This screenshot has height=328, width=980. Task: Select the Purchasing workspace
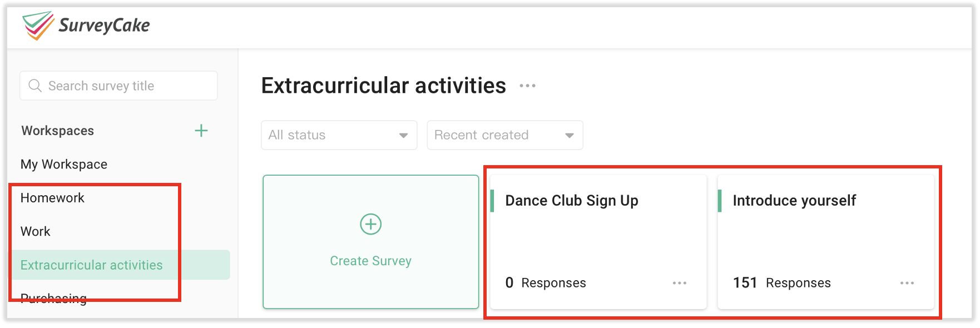click(53, 299)
